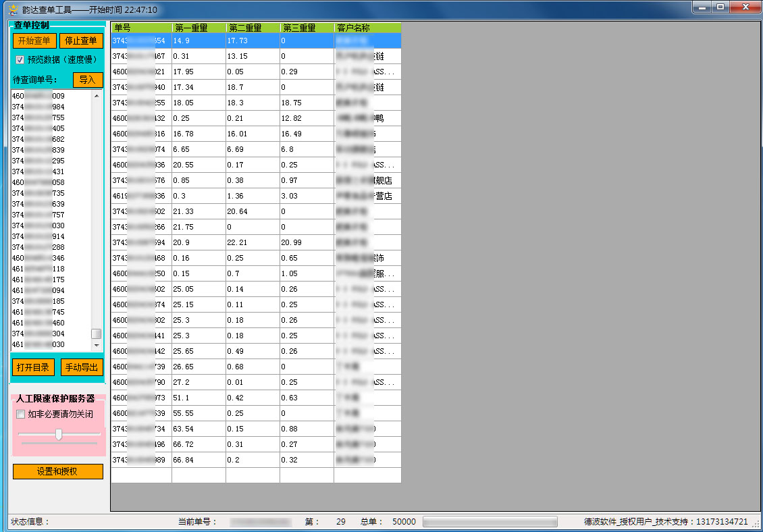Click the cell showing 3.03
The height and width of the screenshot is (532, 763).
tap(307, 196)
